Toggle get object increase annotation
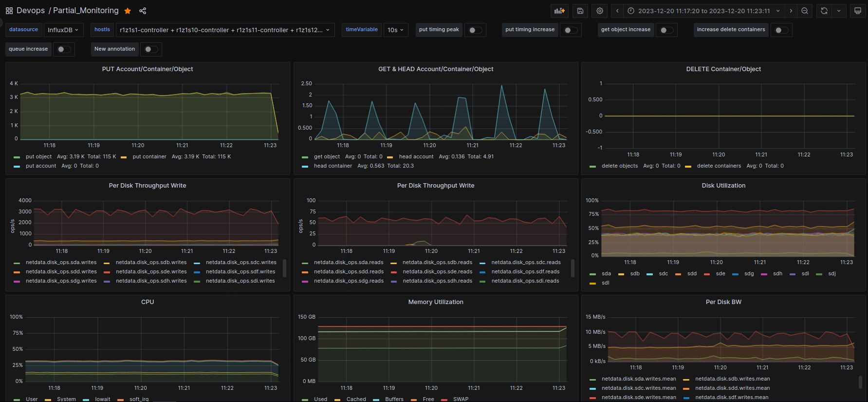Screen dimensions: 868x402 [666, 30]
